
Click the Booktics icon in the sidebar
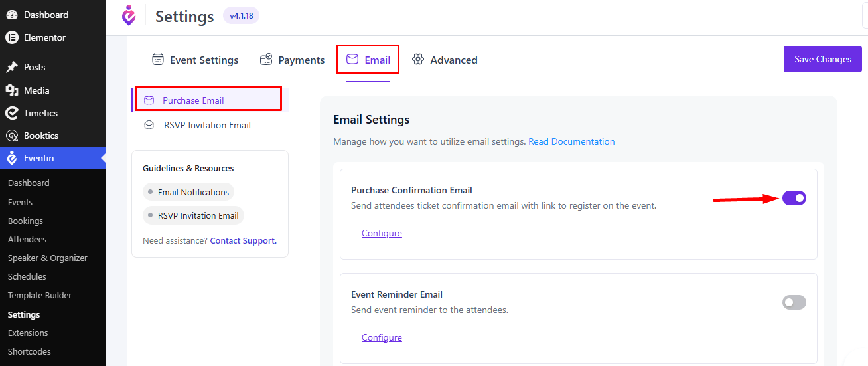(x=12, y=136)
